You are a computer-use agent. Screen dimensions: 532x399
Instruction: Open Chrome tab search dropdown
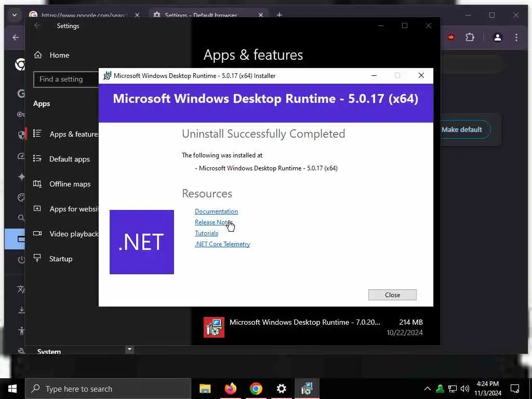[x=14, y=15]
